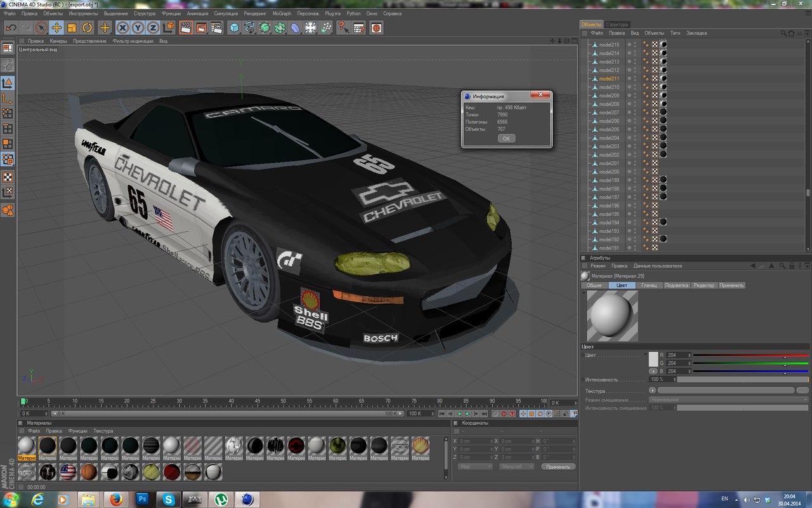Add a Cube primitive object

tap(234, 28)
